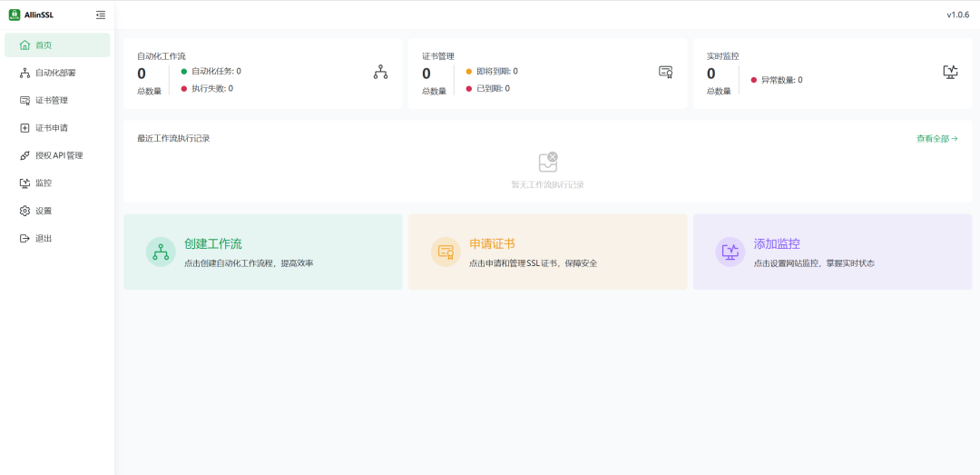Click the certificate icon beside 证书管理
980x475 pixels.
(x=25, y=100)
